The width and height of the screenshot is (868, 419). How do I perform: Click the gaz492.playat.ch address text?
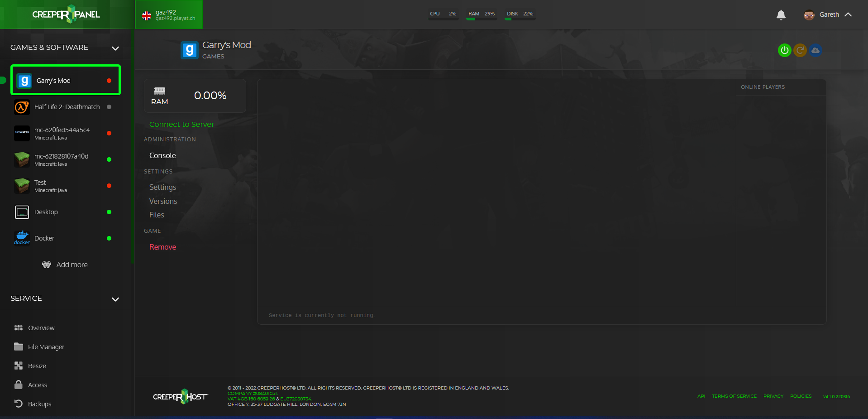(x=176, y=19)
